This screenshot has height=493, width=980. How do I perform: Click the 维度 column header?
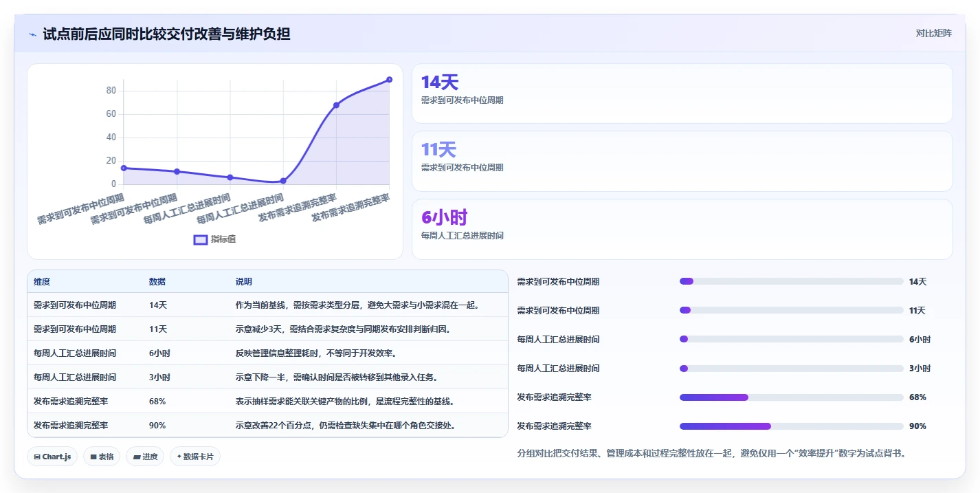pyautogui.click(x=42, y=282)
